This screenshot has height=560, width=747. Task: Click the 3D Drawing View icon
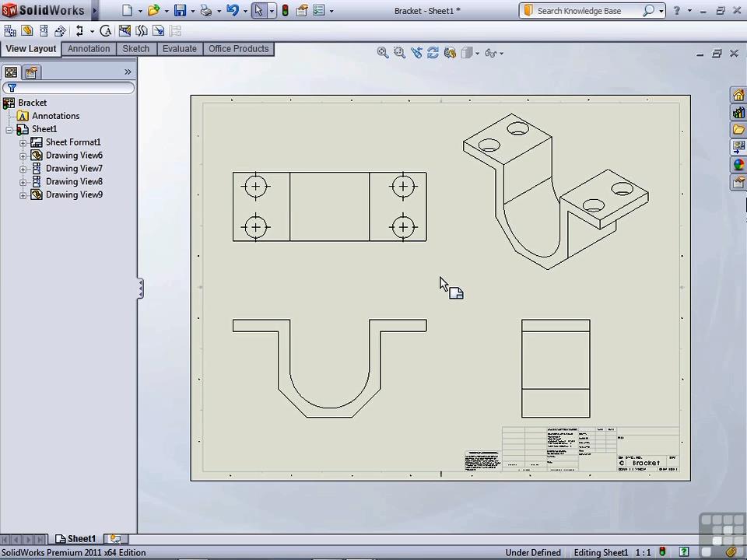pyautogui.click(x=450, y=52)
